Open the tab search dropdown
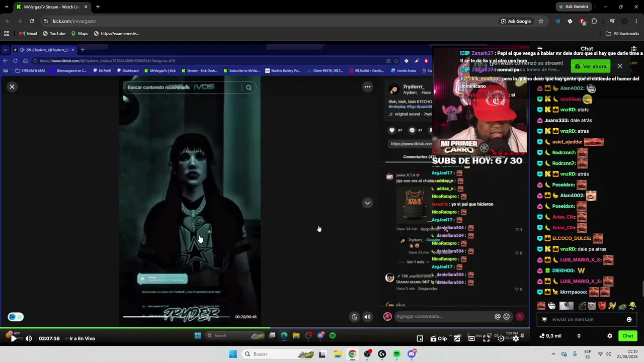 [7, 7]
